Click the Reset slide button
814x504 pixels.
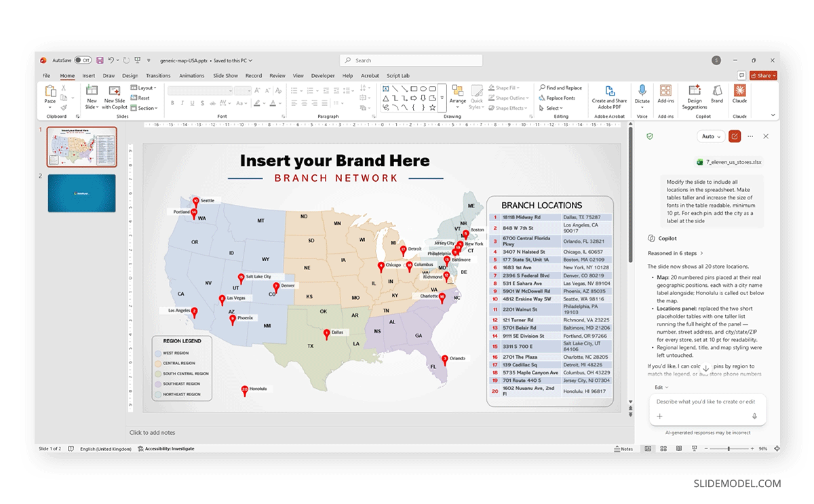pyautogui.click(x=140, y=98)
